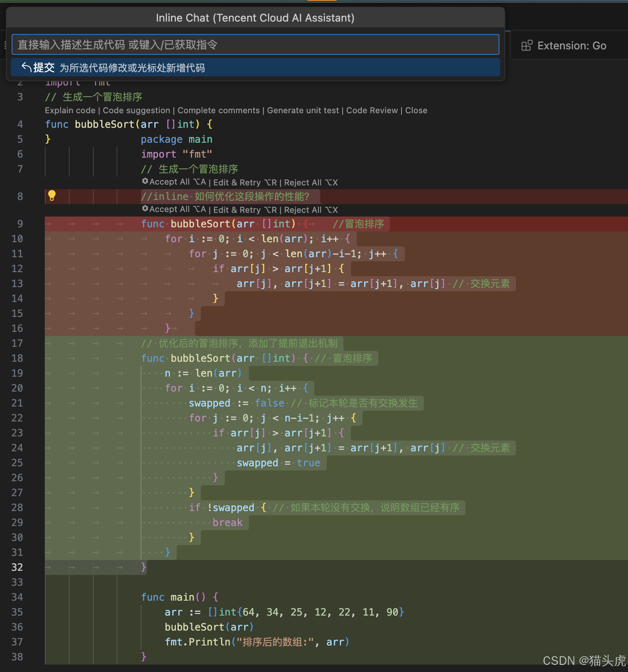The image size is (628, 672).
Task: Click Accept All above line 8
Action: tap(178, 182)
